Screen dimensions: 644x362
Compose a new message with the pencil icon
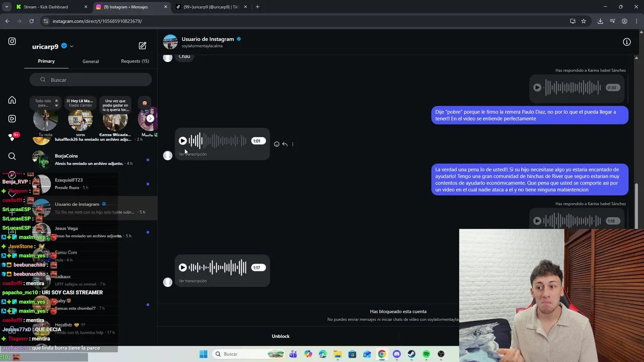pyautogui.click(x=142, y=46)
